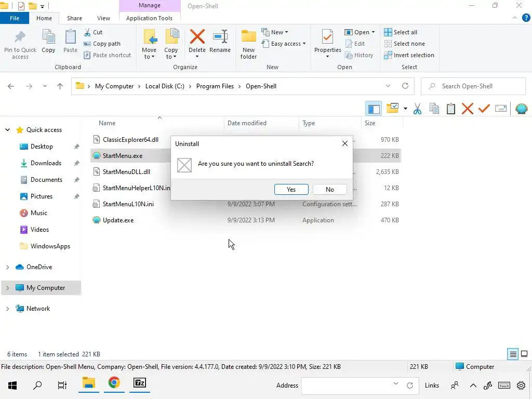This screenshot has height=399, width=532.
Task: Open the folder options dropdown arrow
Action: pos(405,109)
